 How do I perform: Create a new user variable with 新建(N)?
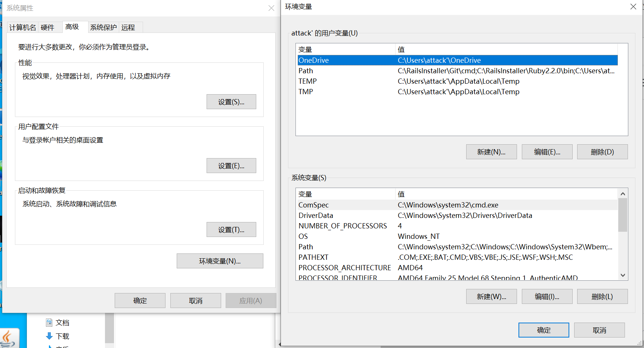pos(491,151)
